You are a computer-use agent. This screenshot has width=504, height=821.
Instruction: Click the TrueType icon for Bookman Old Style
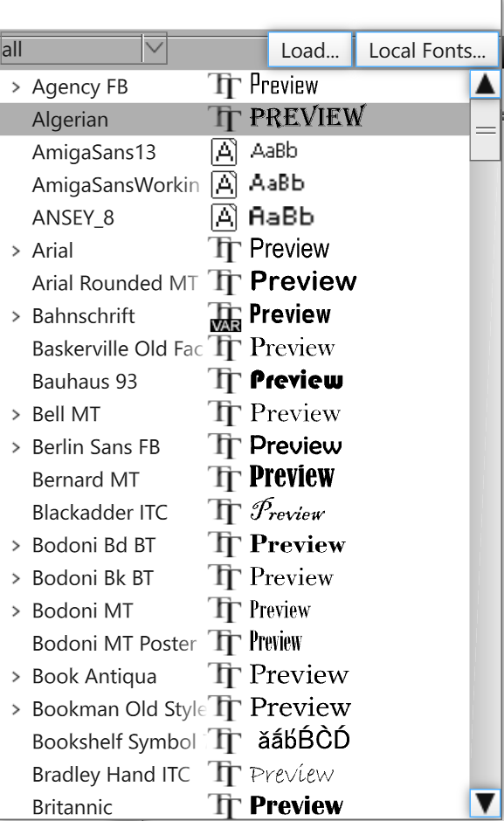tap(224, 708)
